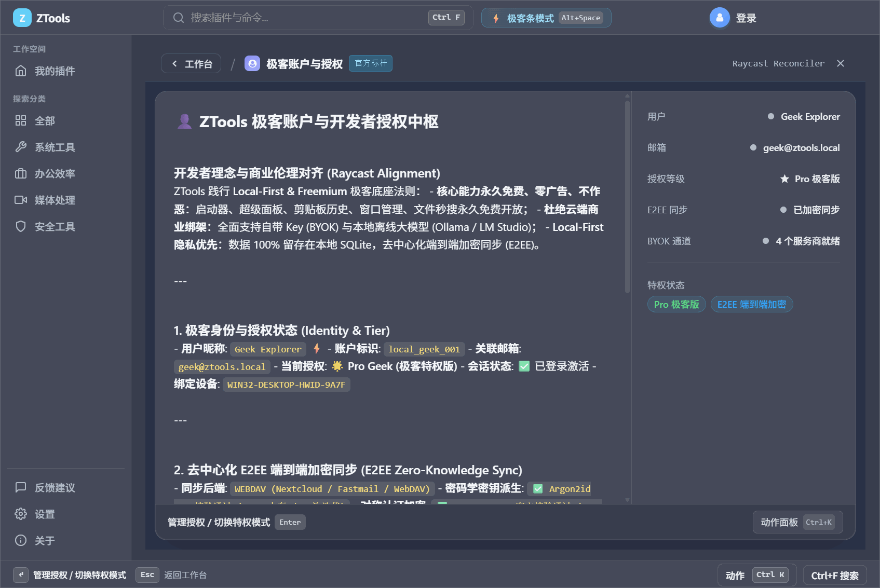This screenshot has height=588, width=880.
Task: Click the star icon beside Pro 极客版
Action: click(x=784, y=179)
